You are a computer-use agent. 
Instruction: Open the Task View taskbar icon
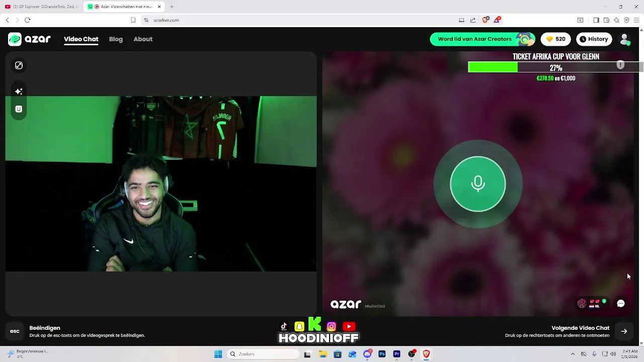click(307, 354)
